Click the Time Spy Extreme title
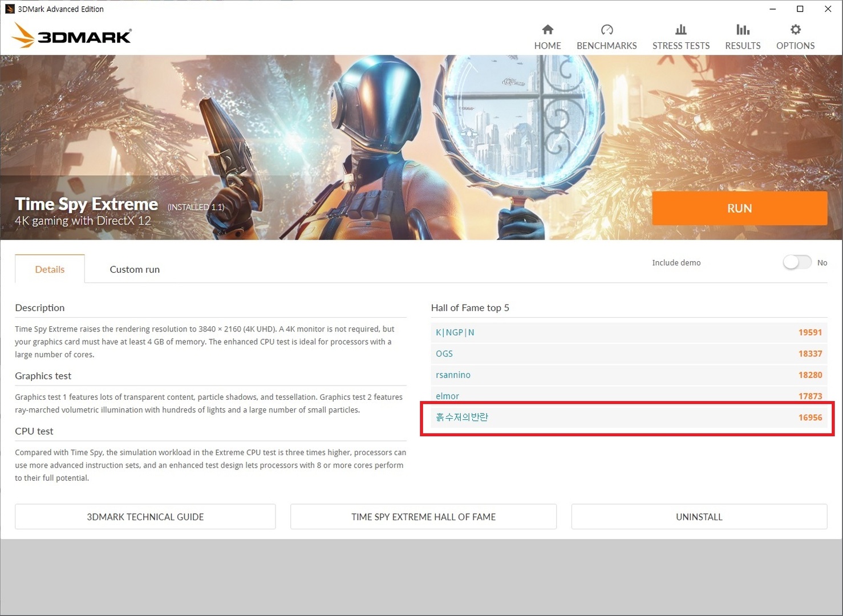Viewport: 843px width, 616px height. [87, 204]
